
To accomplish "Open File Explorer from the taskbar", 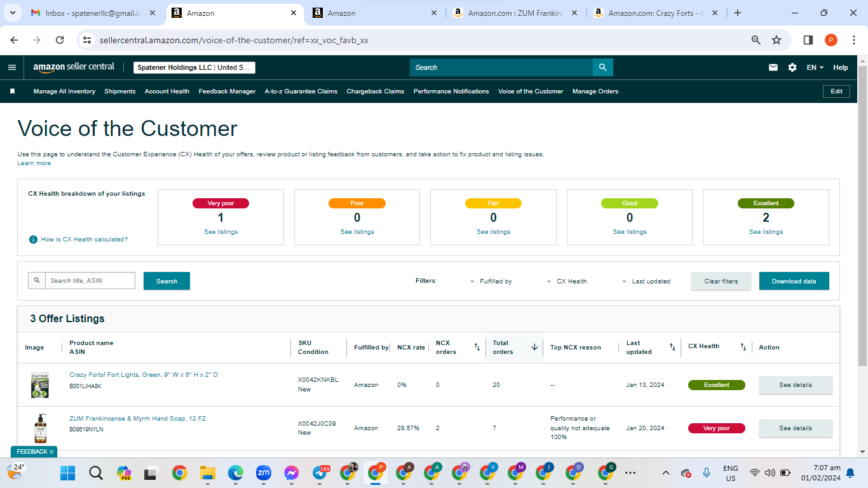I will click(208, 473).
